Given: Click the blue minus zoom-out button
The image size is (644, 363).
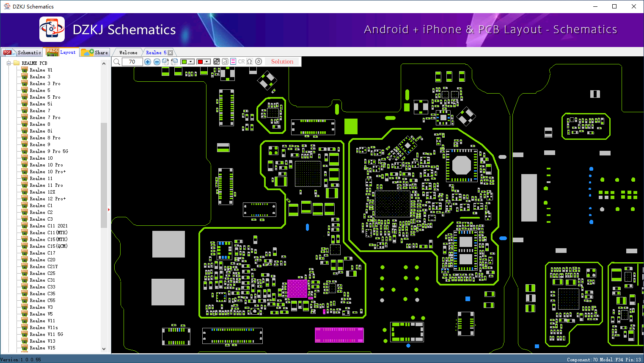Looking at the screenshot, I should pyautogui.click(x=157, y=62).
